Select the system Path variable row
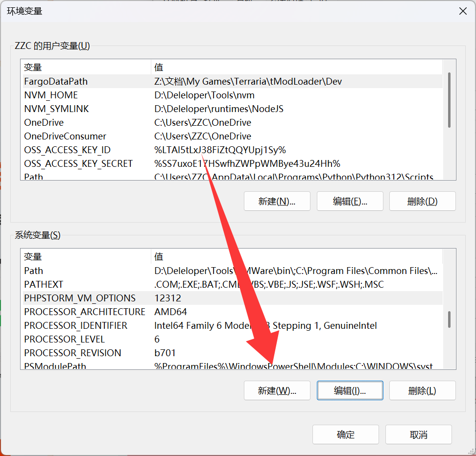Viewport: 476px width, 456px height. (233, 271)
